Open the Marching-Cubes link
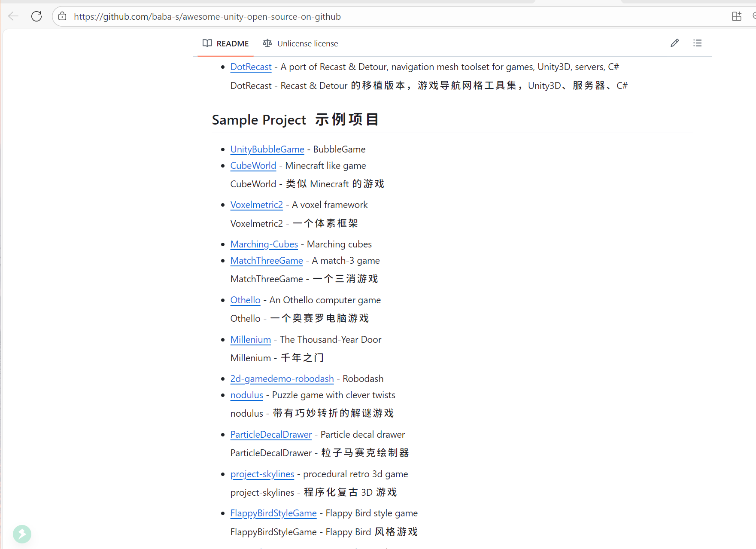This screenshot has width=756, height=549. (264, 244)
